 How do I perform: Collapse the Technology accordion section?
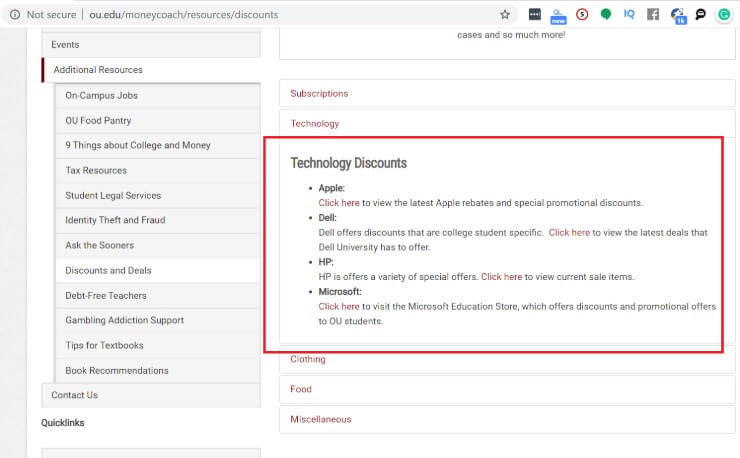pos(507,124)
